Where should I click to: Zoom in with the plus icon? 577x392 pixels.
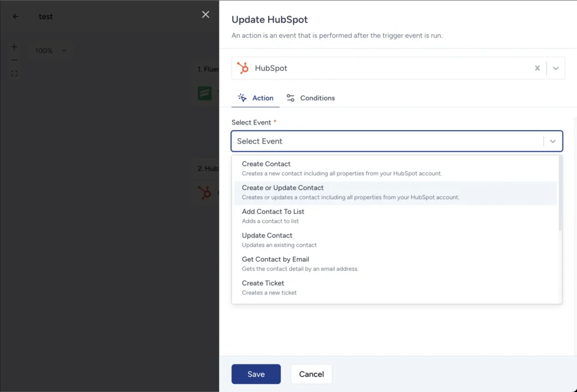coord(14,47)
